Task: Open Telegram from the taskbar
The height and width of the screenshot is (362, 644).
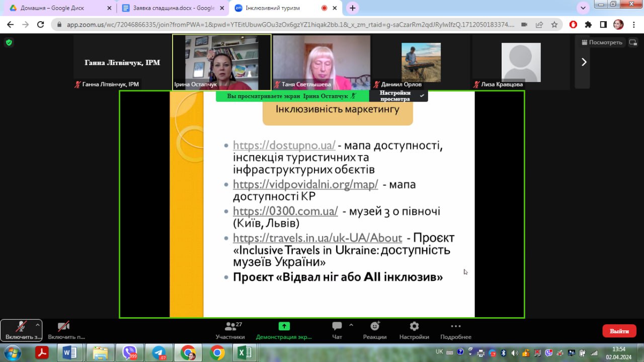Action: pos(159,352)
